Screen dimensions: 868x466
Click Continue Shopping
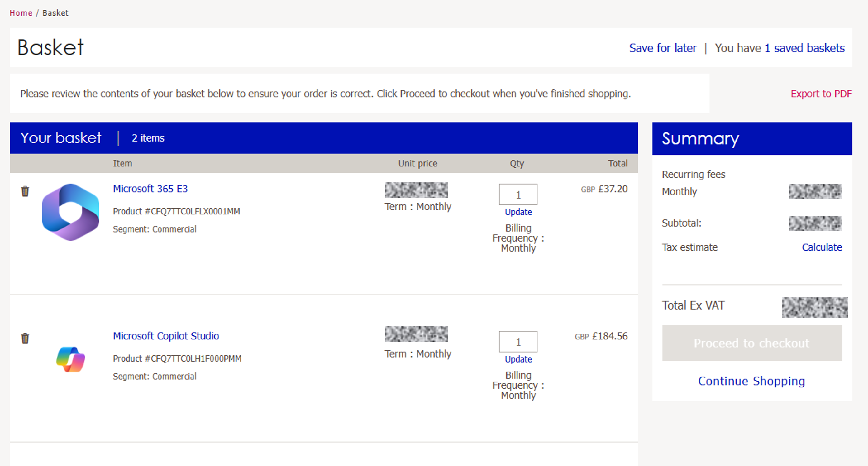[x=751, y=381]
